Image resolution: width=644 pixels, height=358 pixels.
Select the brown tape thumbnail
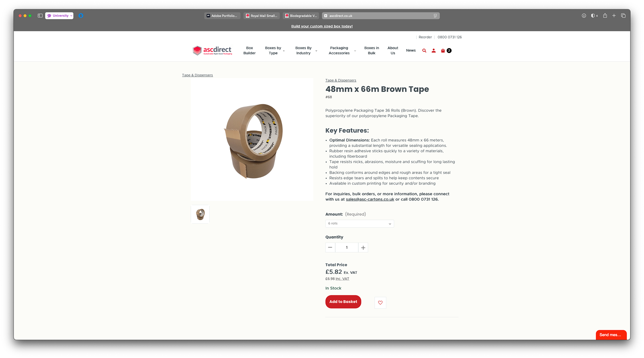[200, 214]
